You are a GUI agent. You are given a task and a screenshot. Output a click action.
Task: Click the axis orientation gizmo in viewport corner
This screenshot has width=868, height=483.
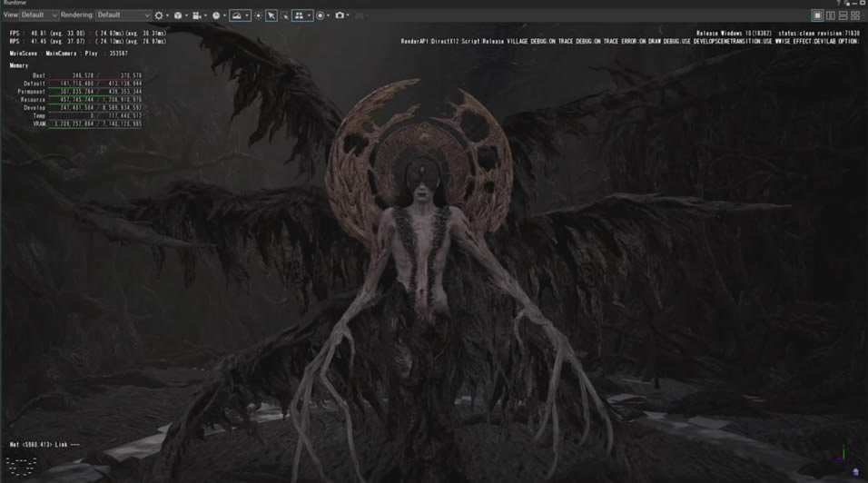843,455
